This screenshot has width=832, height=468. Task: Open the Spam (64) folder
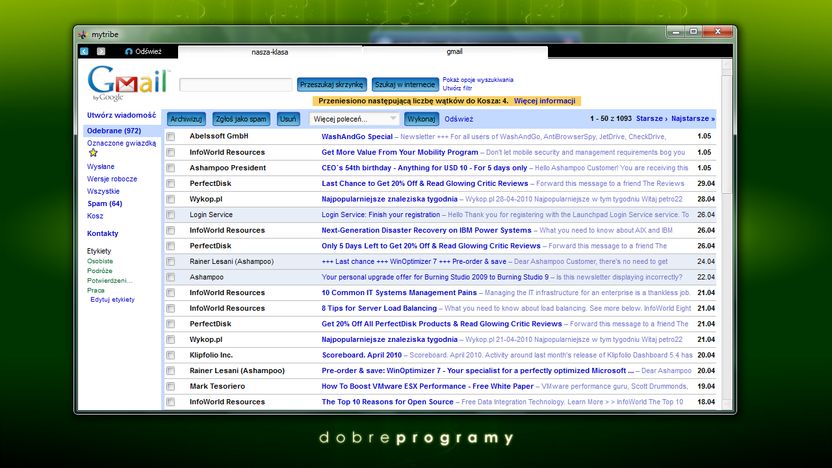[x=105, y=204]
